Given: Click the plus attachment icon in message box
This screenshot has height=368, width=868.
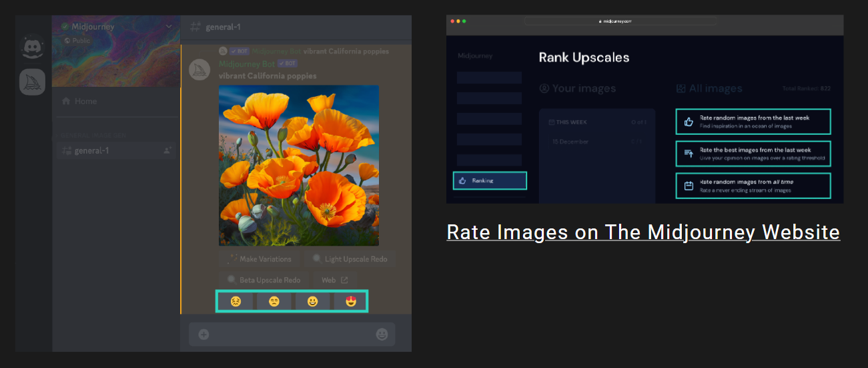Looking at the screenshot, I should (x=203, y=335).
